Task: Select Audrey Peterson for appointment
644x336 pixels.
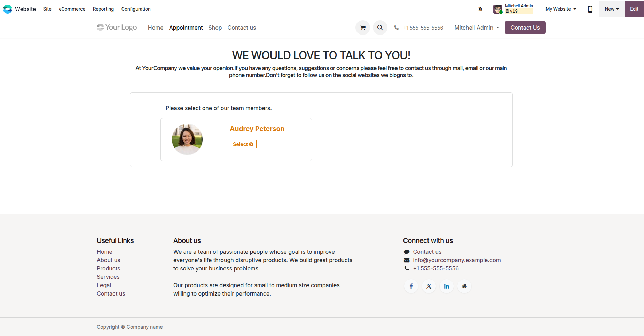Action: (243, 144)
